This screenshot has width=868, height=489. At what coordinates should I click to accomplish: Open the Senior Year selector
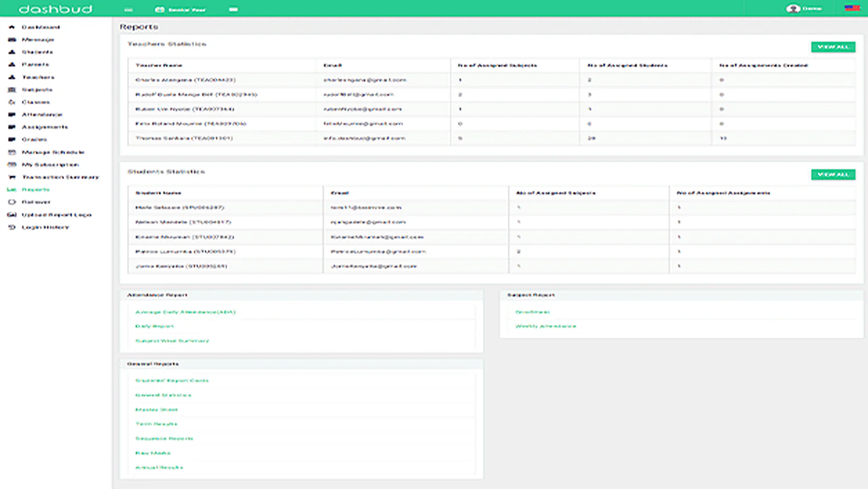[181, 9]
